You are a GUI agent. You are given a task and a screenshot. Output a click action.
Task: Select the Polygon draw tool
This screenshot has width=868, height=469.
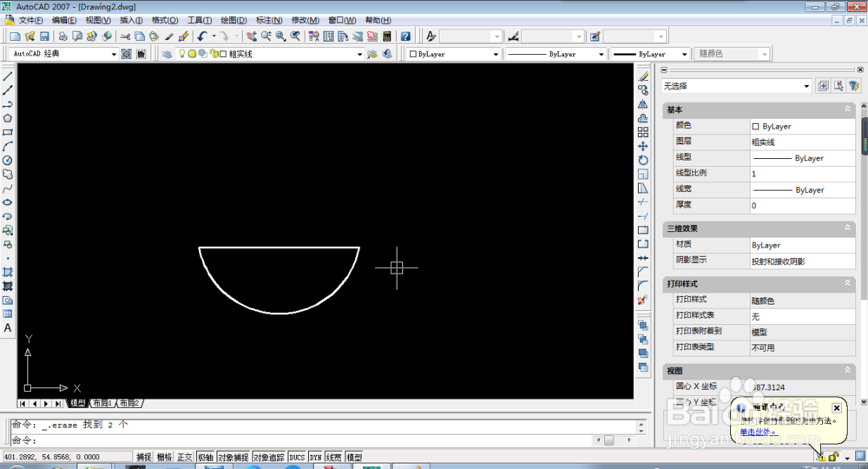coord(8,118)
